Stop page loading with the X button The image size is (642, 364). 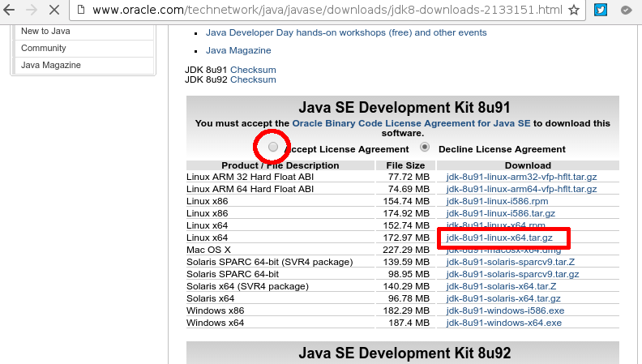point(54,10)
